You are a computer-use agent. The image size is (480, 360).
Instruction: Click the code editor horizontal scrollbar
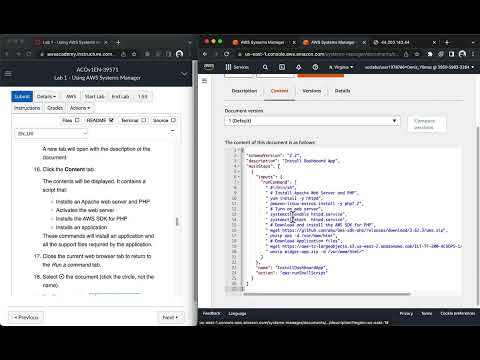pyautogui.click(x=327, y=294)
